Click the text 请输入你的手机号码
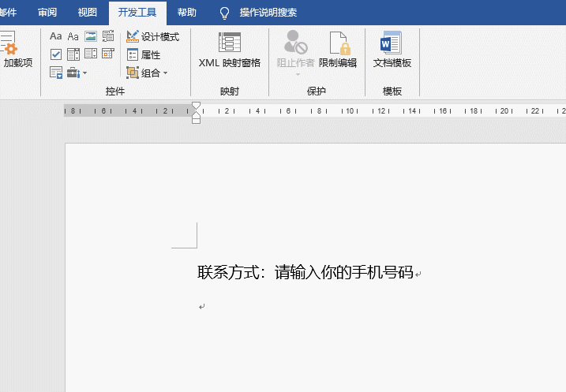Screen dimensions: 566x392 pos(343,272)
